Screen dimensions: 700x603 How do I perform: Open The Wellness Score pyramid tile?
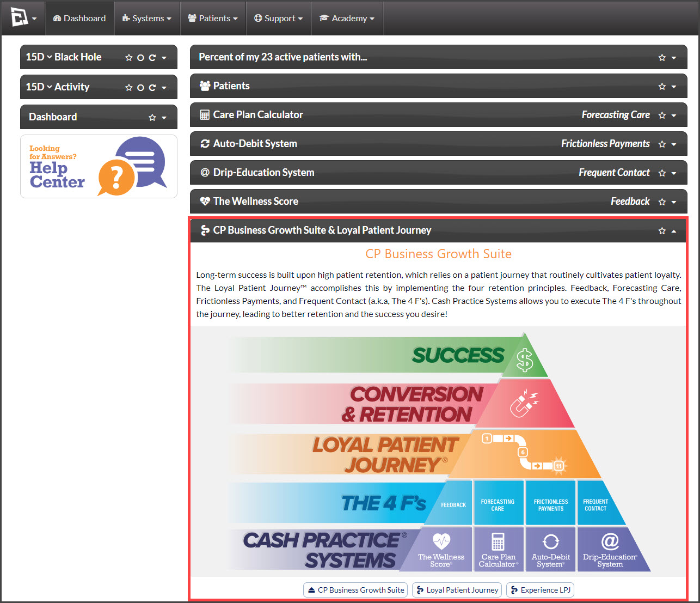(441, 549)
